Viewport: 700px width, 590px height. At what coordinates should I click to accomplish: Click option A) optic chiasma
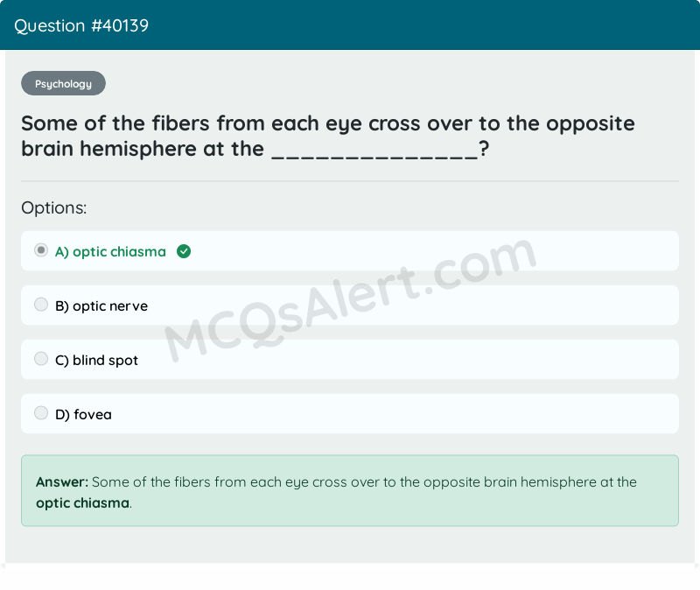point(109,251)
